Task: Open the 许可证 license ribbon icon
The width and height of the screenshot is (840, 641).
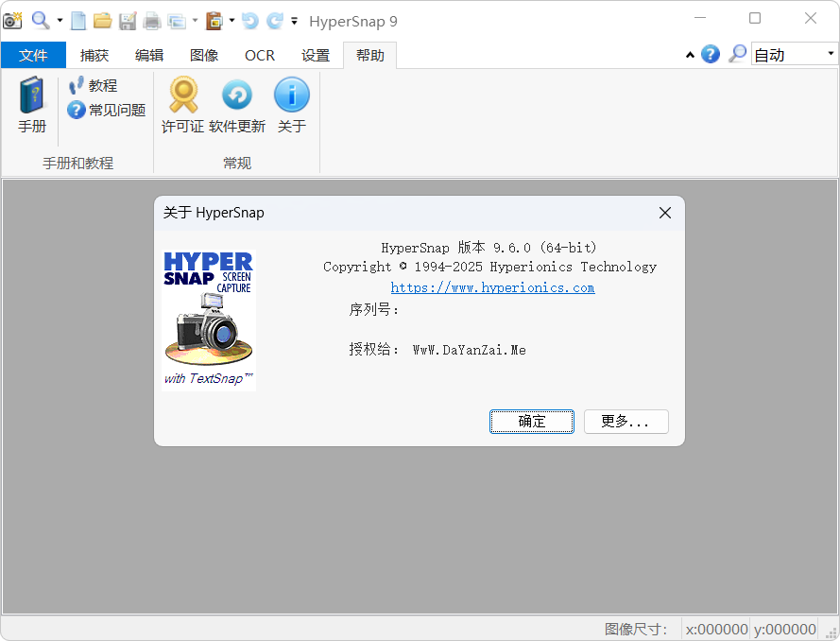Action: pyautogui.click(x=183, y=105)
